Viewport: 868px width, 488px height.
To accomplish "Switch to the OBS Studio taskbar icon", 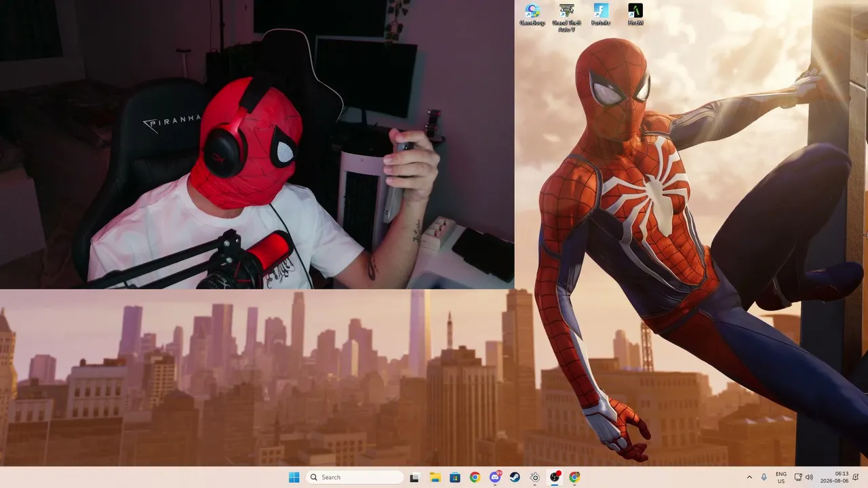I will click(555, 477).
